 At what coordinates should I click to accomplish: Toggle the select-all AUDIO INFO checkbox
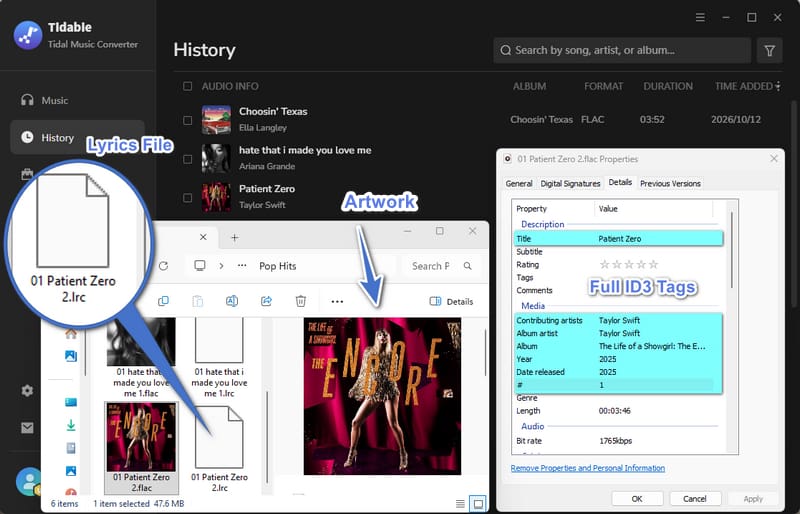187,86
